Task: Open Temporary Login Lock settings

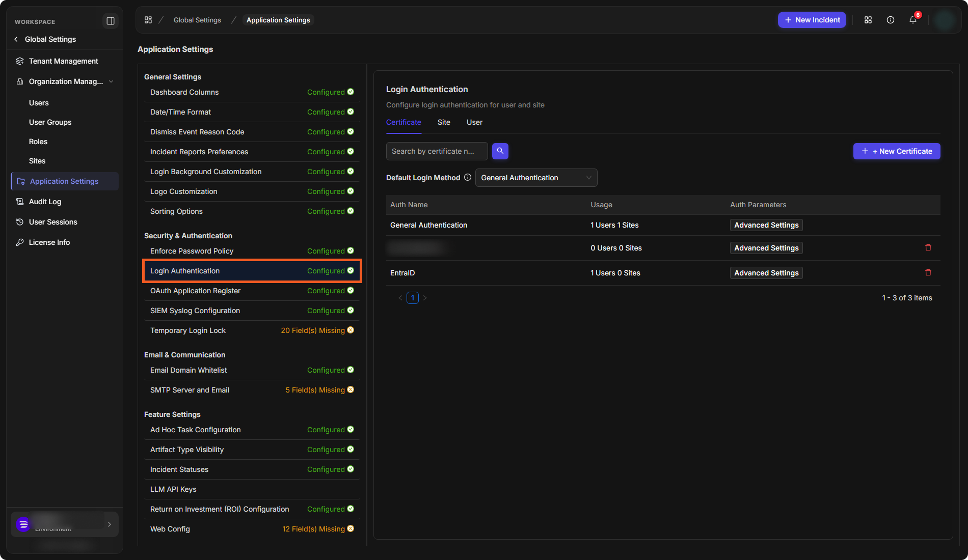Action: click(252, 330)
